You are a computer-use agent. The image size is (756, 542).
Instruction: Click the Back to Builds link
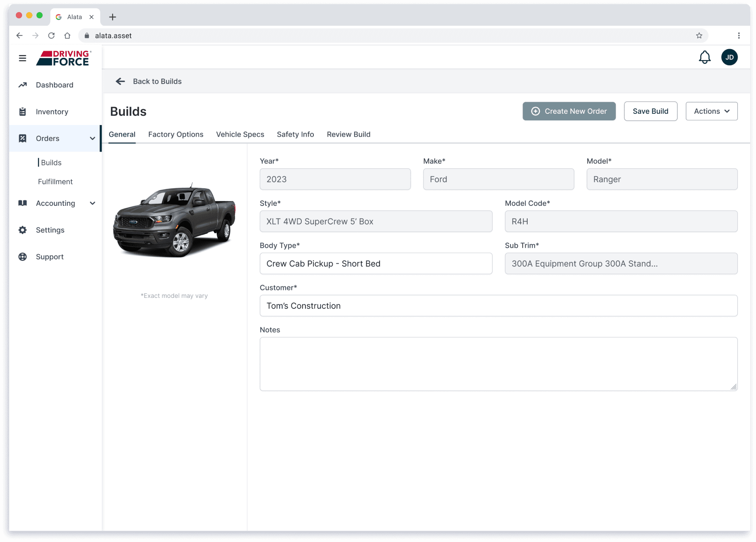[x=157, y=81]
